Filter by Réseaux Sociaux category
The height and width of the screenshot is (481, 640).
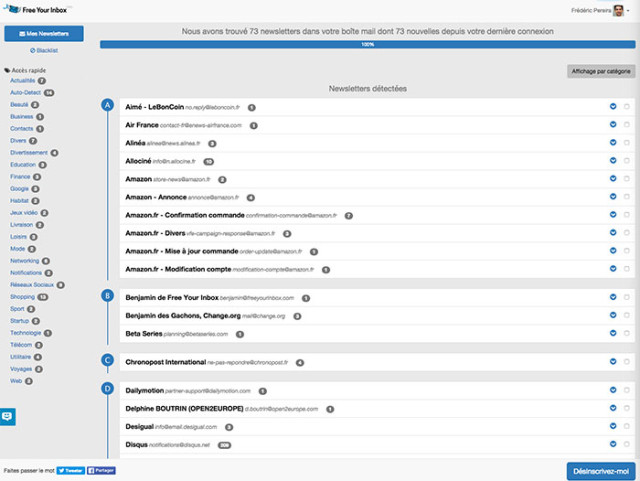(x=32, y=285)
